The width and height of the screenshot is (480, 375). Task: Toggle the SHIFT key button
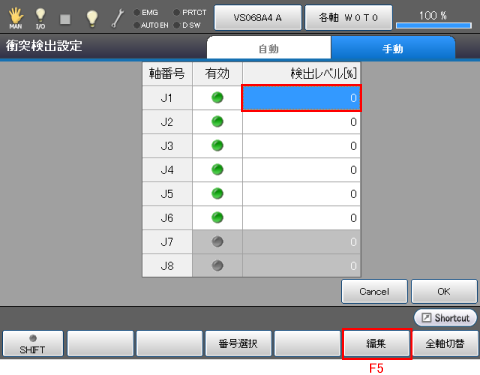pos(33,344)
